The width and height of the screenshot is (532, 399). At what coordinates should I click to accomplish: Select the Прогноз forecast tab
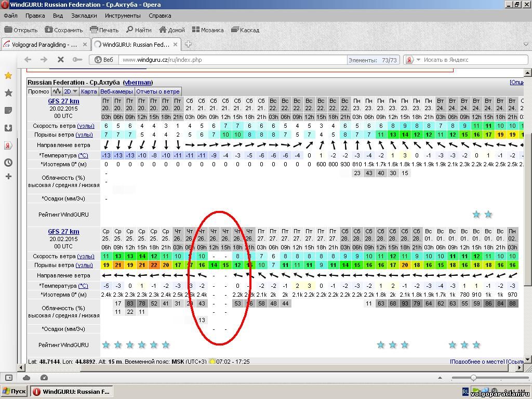pos(38,91)
